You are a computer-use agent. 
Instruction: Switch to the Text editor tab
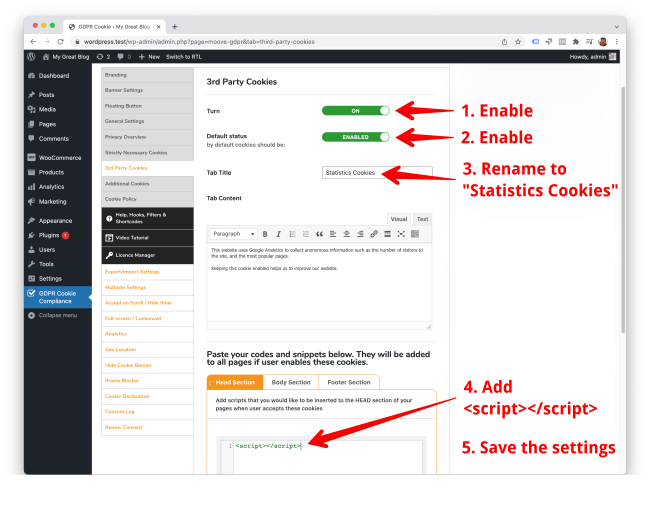[x=422, y=219]
